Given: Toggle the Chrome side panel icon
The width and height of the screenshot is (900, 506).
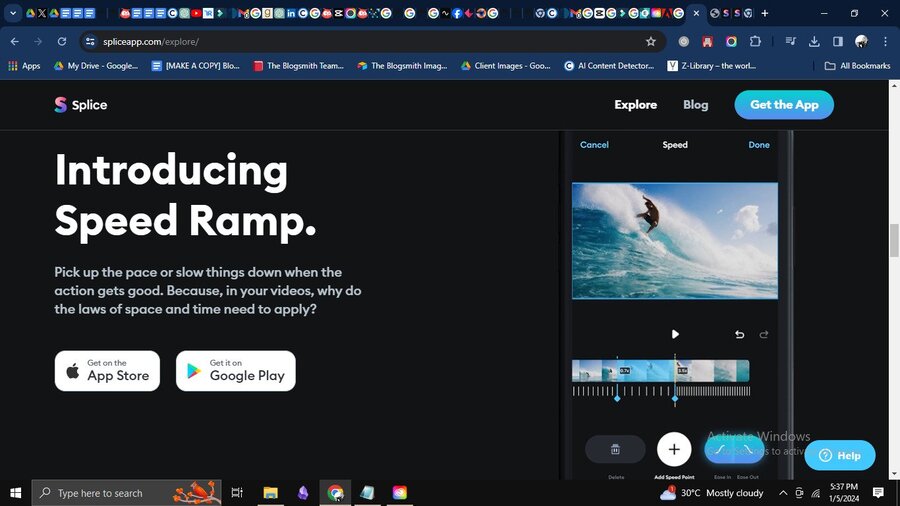Looking at the screenshot, I should [x=837, y=41].
